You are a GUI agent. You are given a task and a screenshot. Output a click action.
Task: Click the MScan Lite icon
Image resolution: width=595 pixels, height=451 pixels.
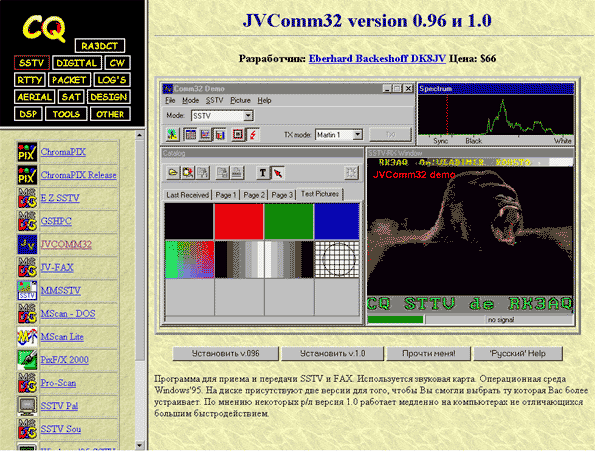(x=27, y=337)
